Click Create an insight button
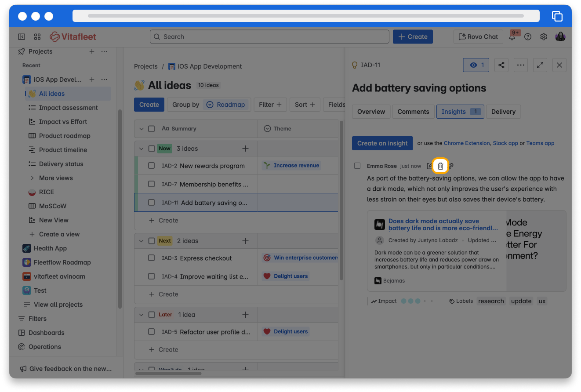 point(382,143)
